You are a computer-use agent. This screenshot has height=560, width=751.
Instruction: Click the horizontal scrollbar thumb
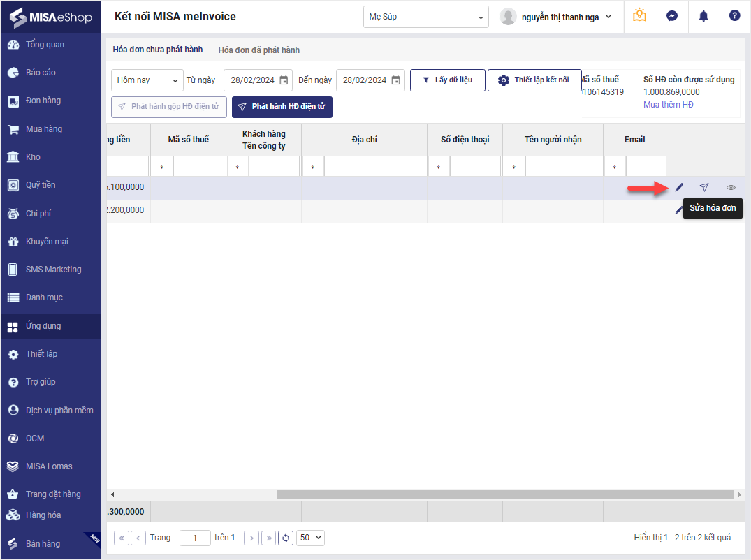505,494
